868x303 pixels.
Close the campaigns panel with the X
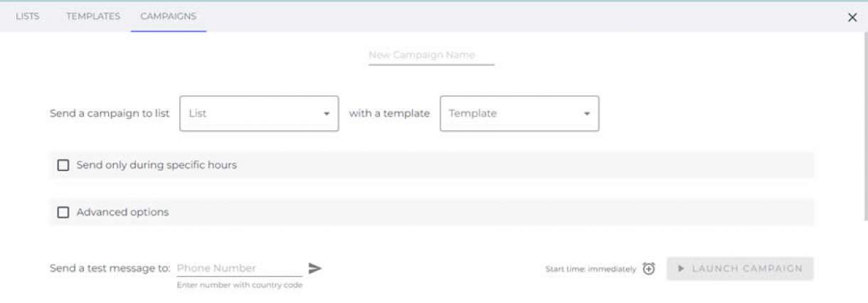point(852,18)
